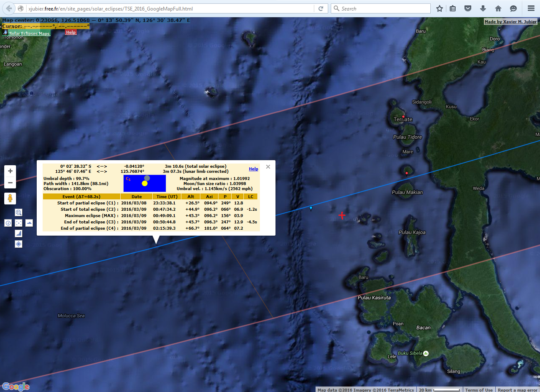The height and width of the screenshot is (392, 540).
Task: Open the browser hamburger menu
Action: 531,8
